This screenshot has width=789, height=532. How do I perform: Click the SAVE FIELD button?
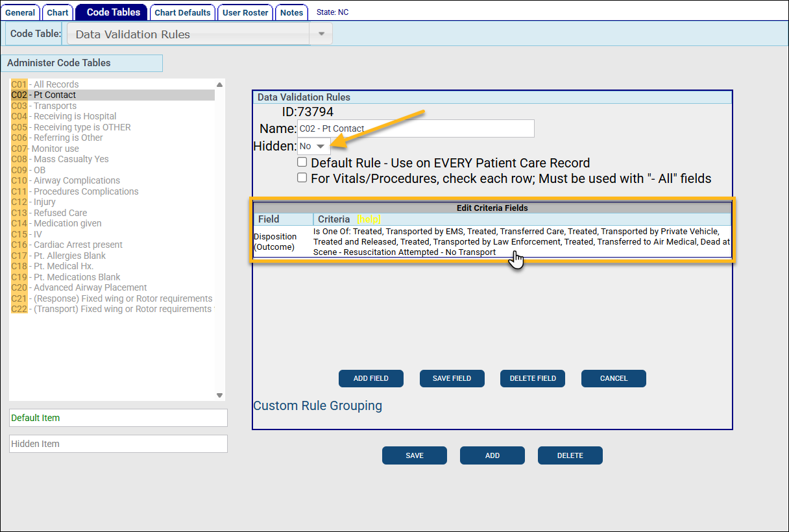tap(452, 378)
